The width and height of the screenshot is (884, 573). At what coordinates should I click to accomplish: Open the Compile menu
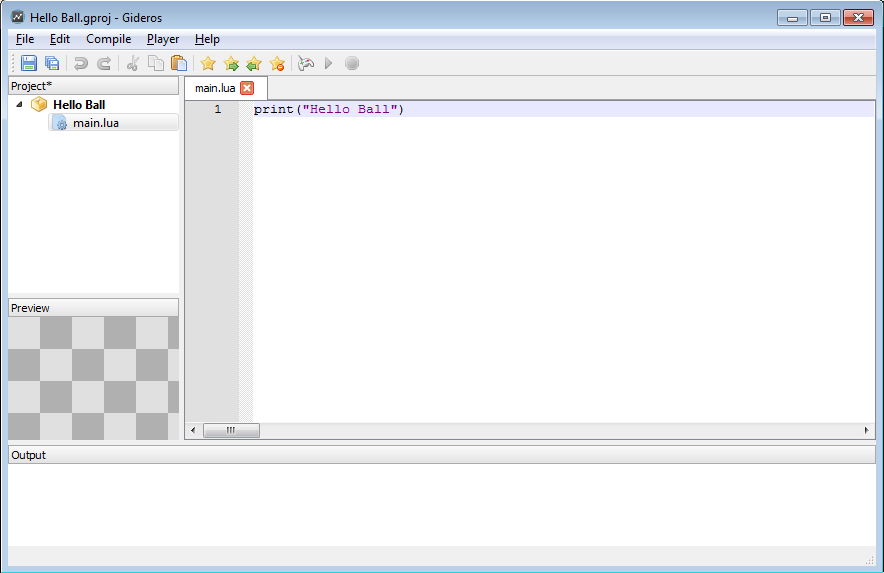pos(109,39)
